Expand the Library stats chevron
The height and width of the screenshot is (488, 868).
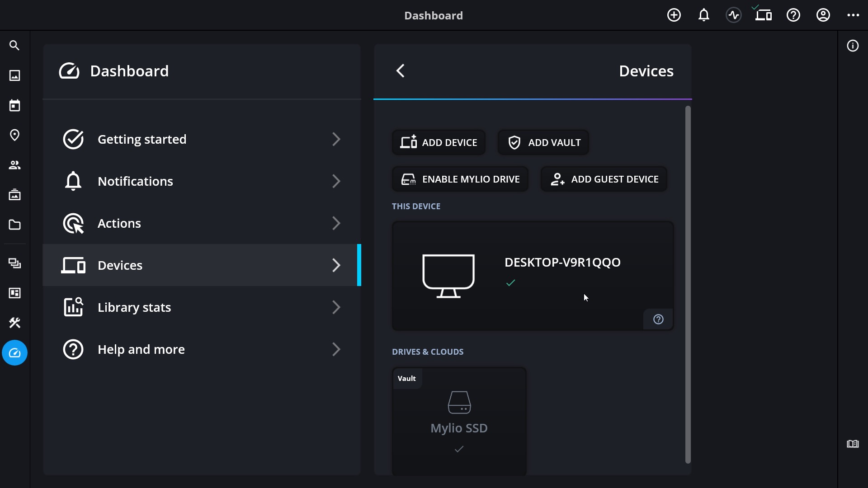point(336,307)
